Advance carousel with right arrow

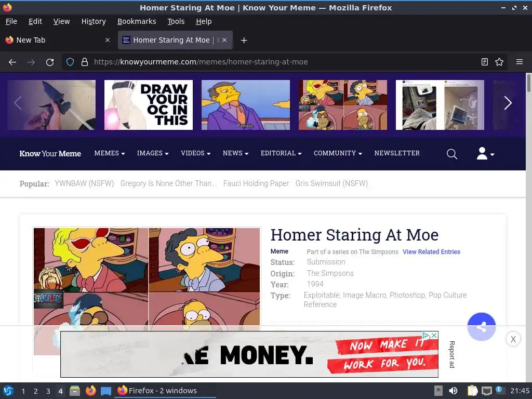coord(508,103)
